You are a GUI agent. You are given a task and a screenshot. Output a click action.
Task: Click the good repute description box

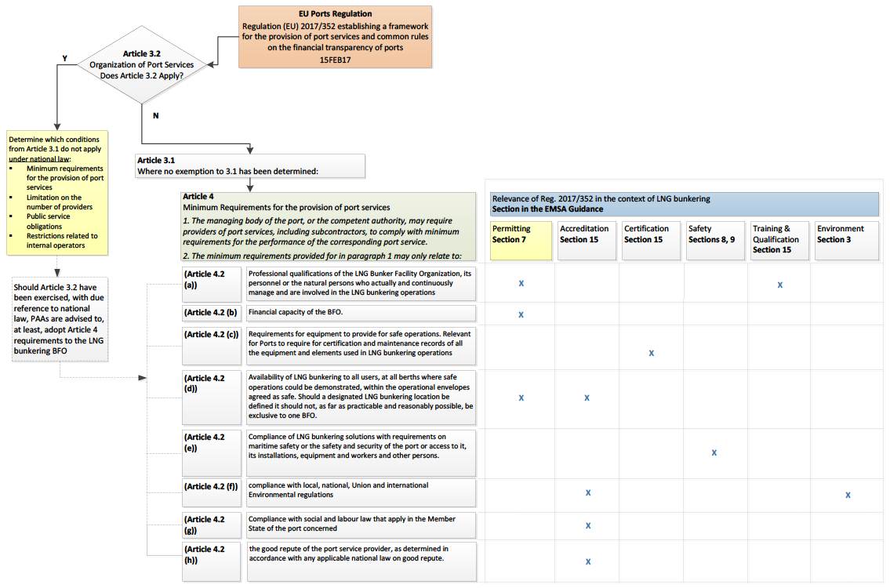click(x=361, y=560)
